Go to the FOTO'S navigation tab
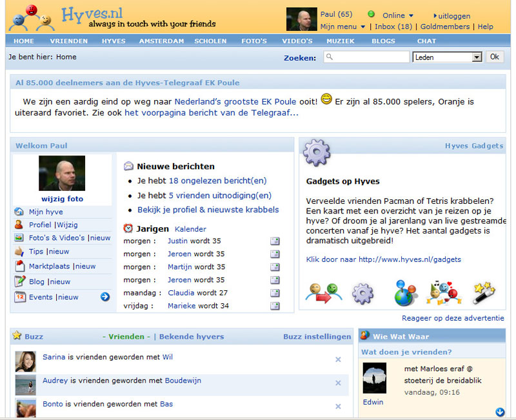Screen dimensions: 516x420 coord(254,41)
